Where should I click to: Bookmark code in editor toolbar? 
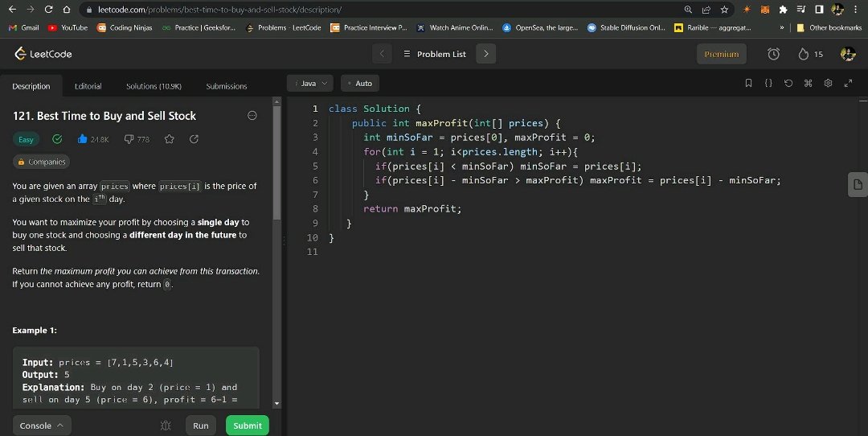click(748, 83)
